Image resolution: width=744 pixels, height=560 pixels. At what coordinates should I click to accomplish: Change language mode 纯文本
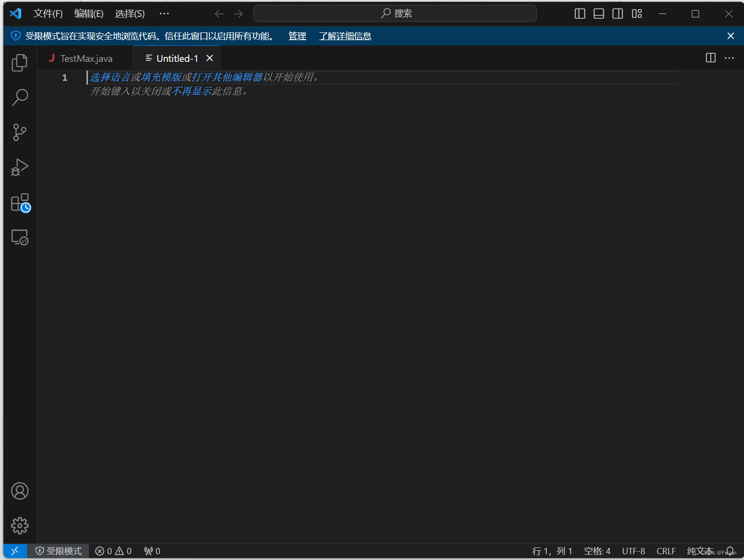coord(700,551)
